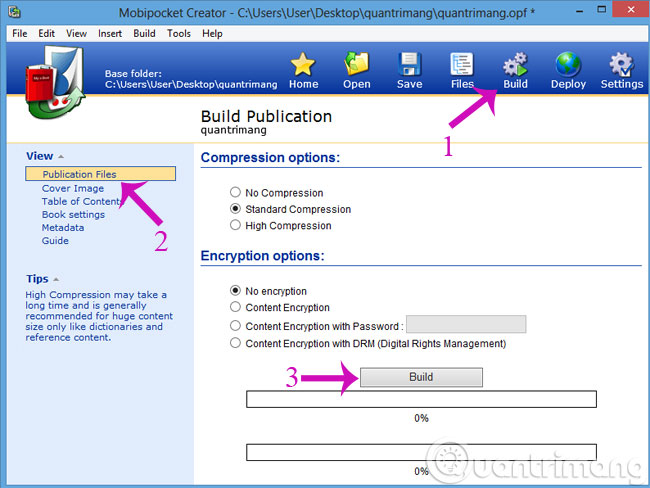Enable Content Encryption with DRM

tap(235, 343)
